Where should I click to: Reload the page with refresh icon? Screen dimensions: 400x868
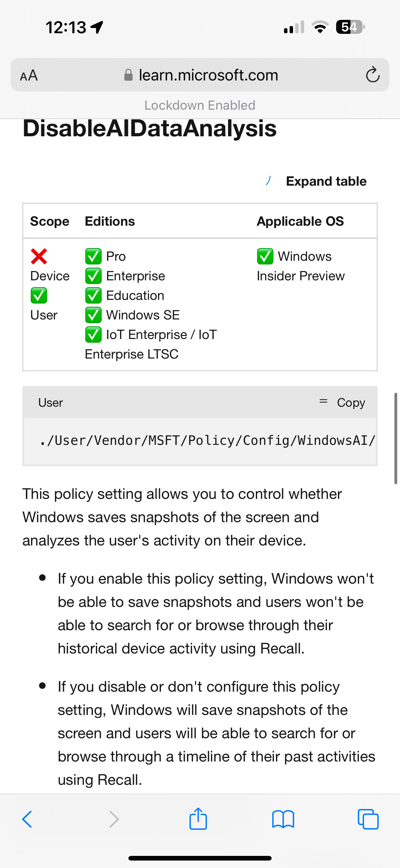[x=373, y=75]
